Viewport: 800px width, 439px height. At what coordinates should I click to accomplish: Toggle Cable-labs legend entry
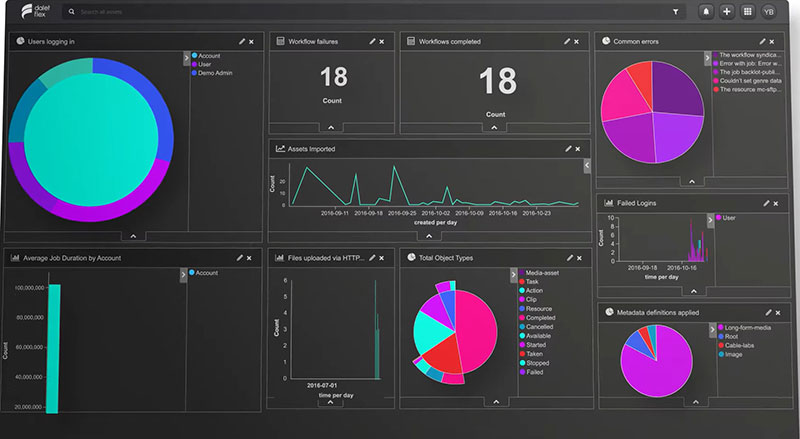[x=736, y=346]
